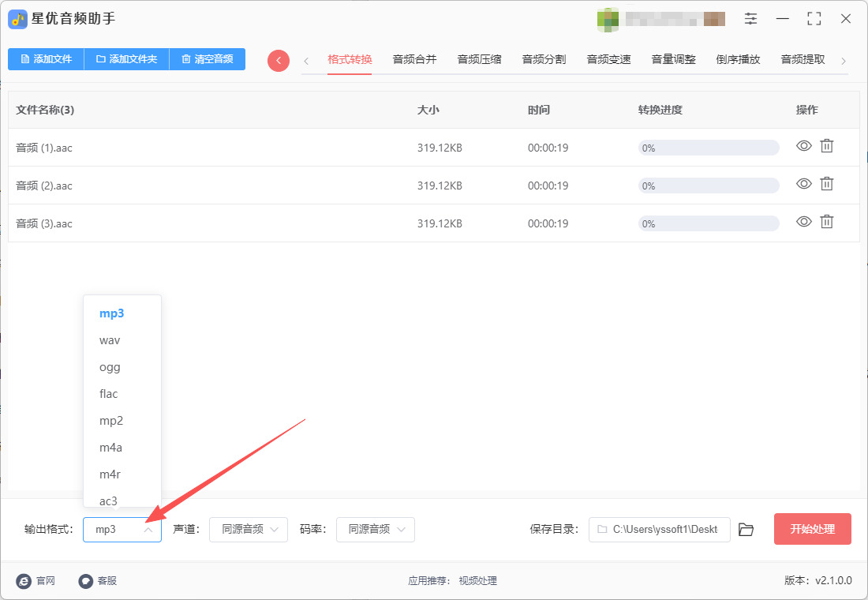The image size is (868, 600).
Task: Expand the 声道 channel dropdown
Action: pos(249,530)
